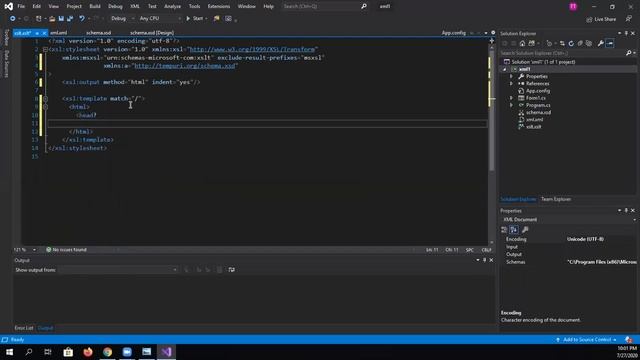Click the user account avatar icon
640x360 pixels.
pyautogui.click(x=573, y=7)
